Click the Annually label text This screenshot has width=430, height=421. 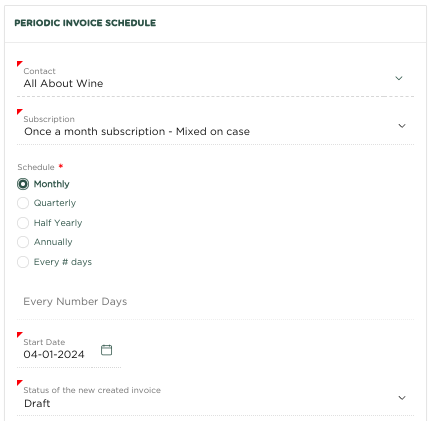(x=53, y=242)
